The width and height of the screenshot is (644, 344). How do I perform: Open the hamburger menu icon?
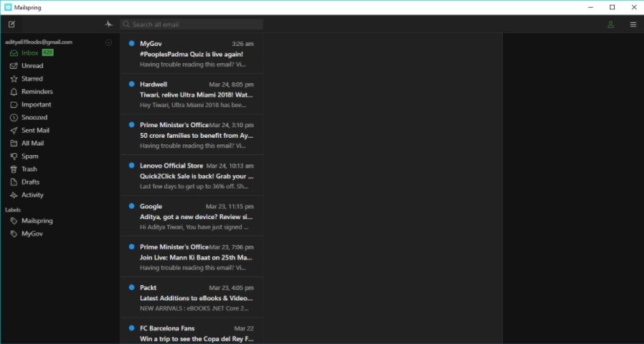click(633, 24)
